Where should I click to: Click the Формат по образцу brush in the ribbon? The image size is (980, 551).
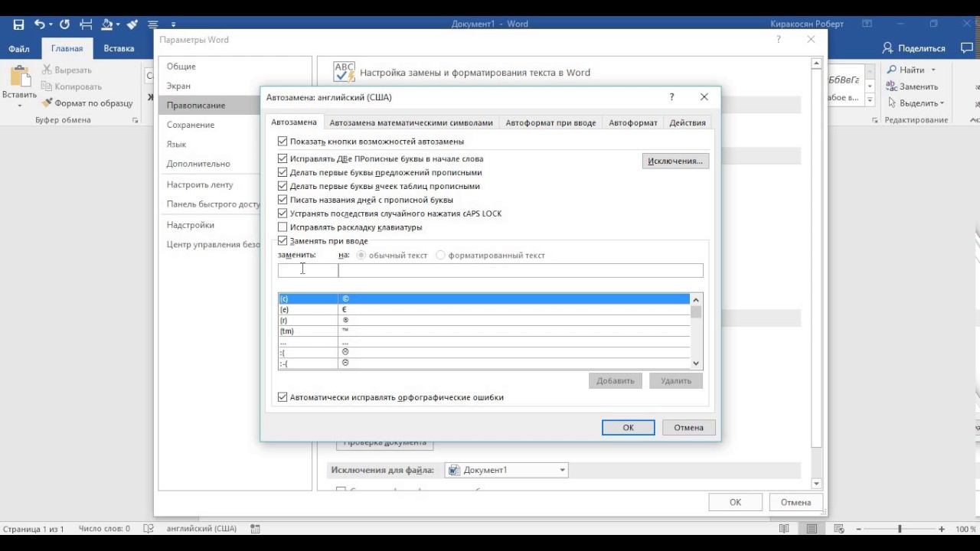pos(47,103)
